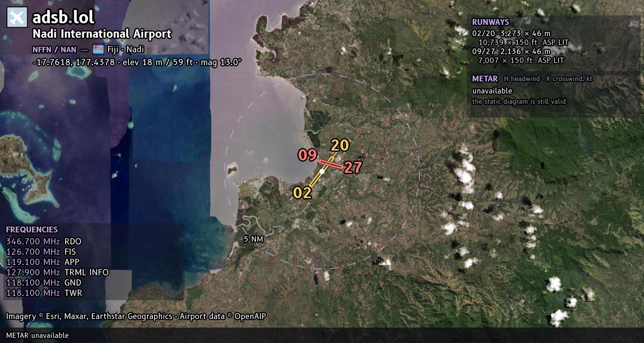644x343 pixels.
Task: Click the 'METAR unavailable' status bar text
Action: click(x=37, y=335)
